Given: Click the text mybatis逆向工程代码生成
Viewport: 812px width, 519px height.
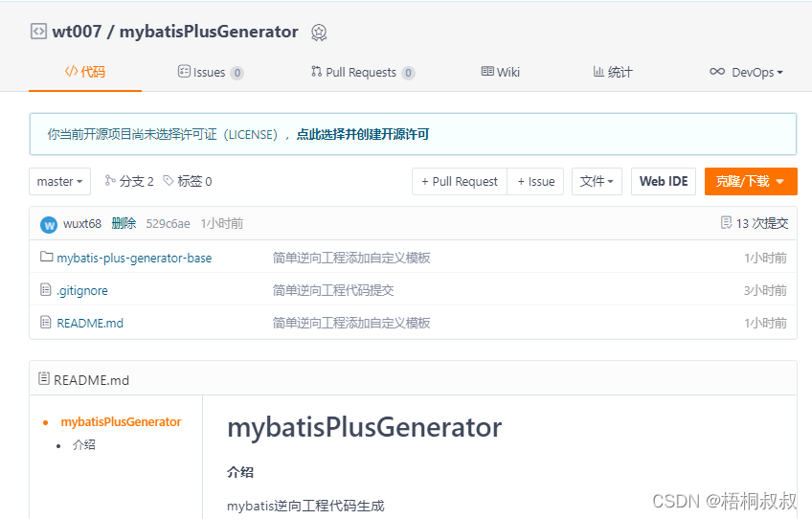Looking at the screenshot, I should click(305, 506).
